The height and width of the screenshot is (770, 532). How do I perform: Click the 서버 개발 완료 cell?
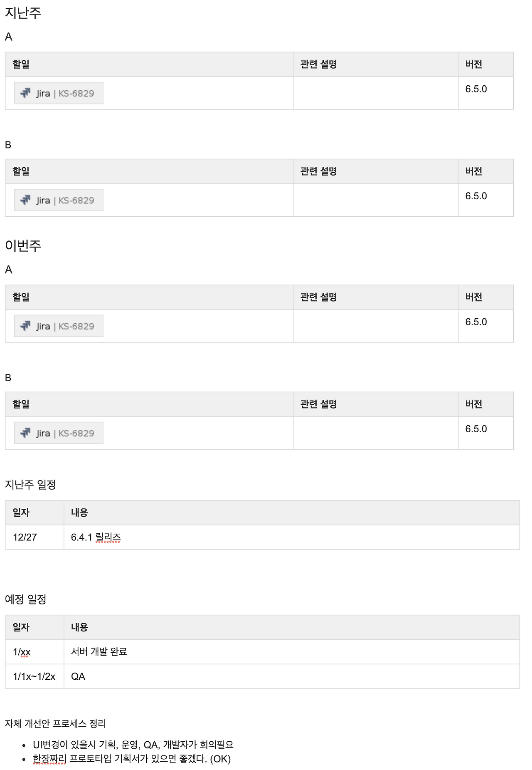292,651
